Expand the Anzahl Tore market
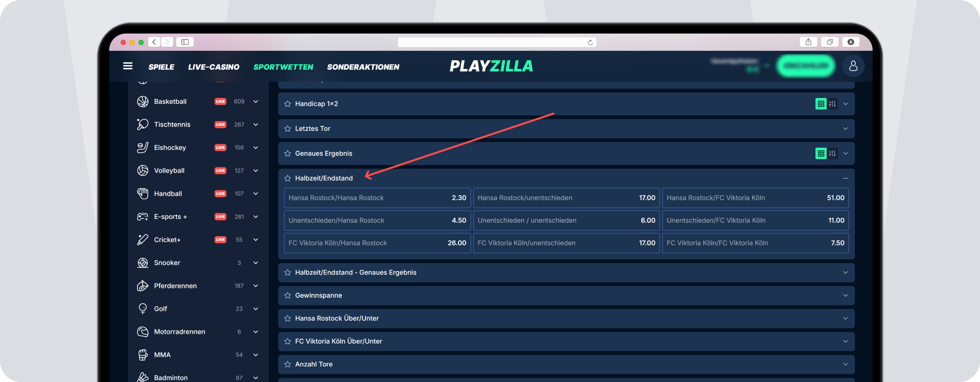Image resolution: width=980 pixels, height=382 pixels. pos(845,364)
